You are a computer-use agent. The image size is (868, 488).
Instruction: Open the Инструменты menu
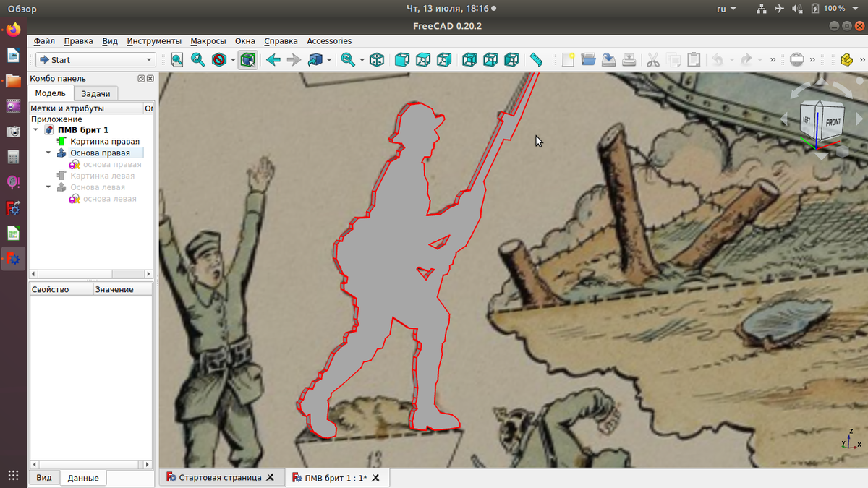[154, 41]
